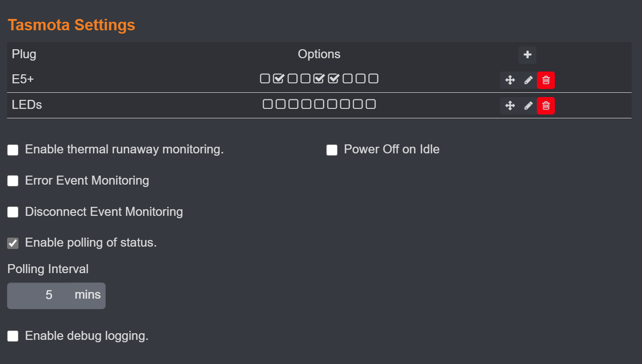This screenshot has width=642, height=364.
Task: Enable Error Event Monitoring
Action: 12,181
